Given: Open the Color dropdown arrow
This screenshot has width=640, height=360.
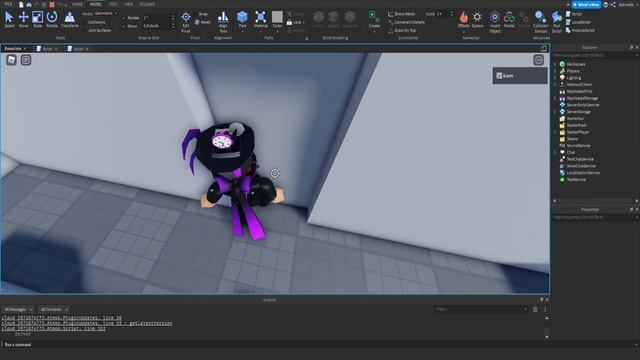Looking at the screenshot, I should (x=277, y=31).
